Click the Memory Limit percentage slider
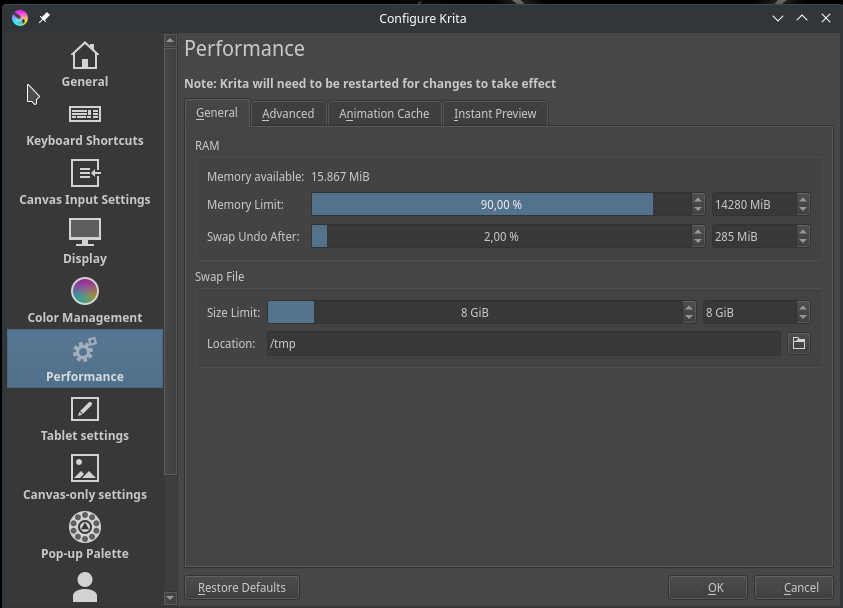The height and width of the screenshot is (608, 843). point(500,204)
